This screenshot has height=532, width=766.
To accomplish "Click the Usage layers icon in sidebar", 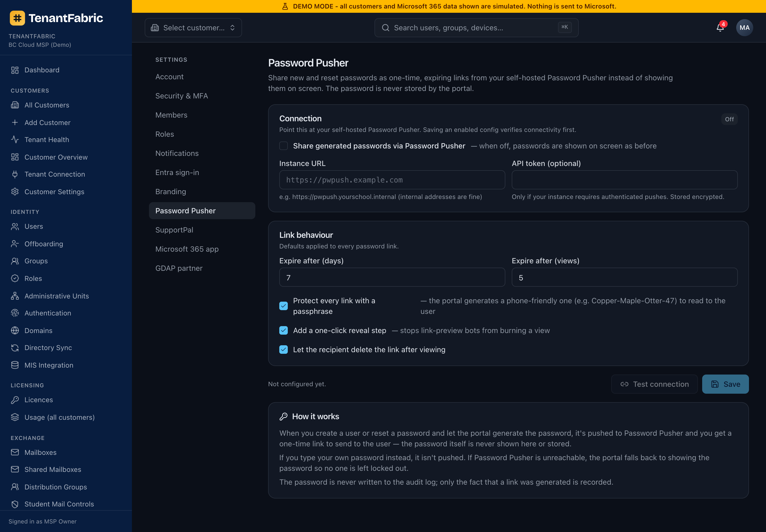I will (x=15, y=417).
